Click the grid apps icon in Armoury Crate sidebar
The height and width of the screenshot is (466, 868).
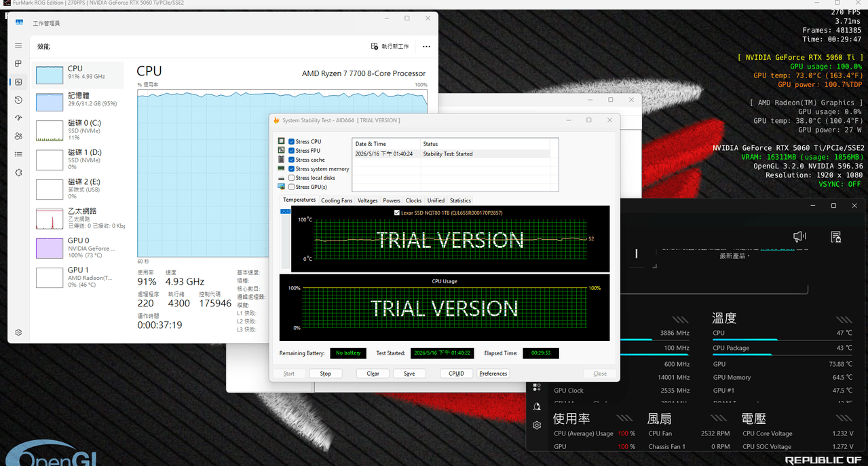[537, 387]
